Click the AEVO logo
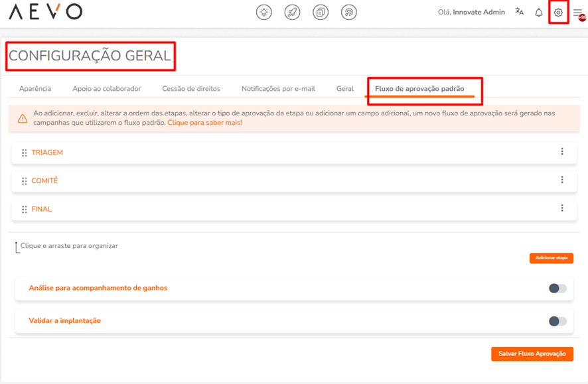This screenshot has height=384, width=588. click(x=45, y=12)
